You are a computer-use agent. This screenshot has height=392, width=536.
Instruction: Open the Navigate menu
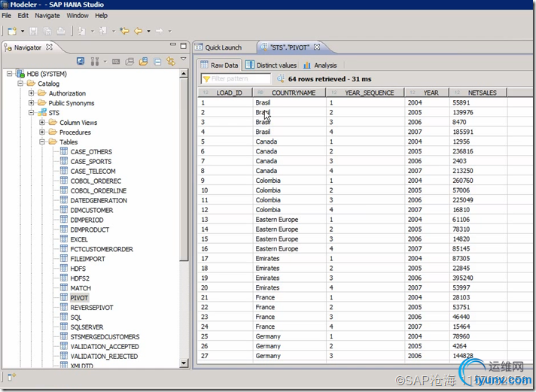[47, 15]
